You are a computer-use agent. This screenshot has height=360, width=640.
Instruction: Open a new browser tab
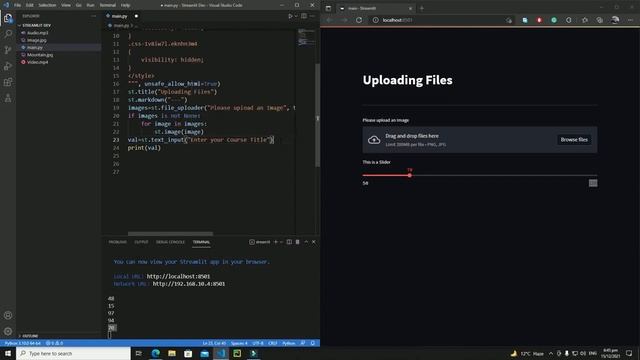(x=422, y=8)
